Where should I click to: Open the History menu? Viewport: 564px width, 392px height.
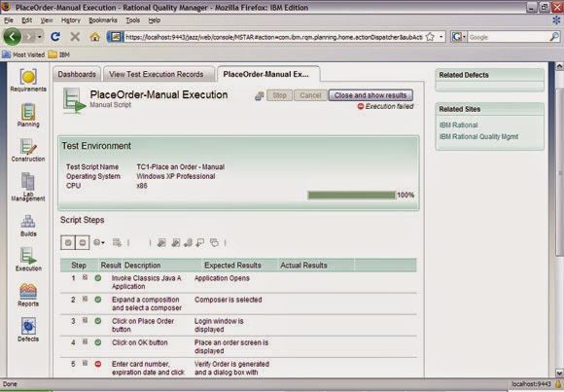[70, 20]
